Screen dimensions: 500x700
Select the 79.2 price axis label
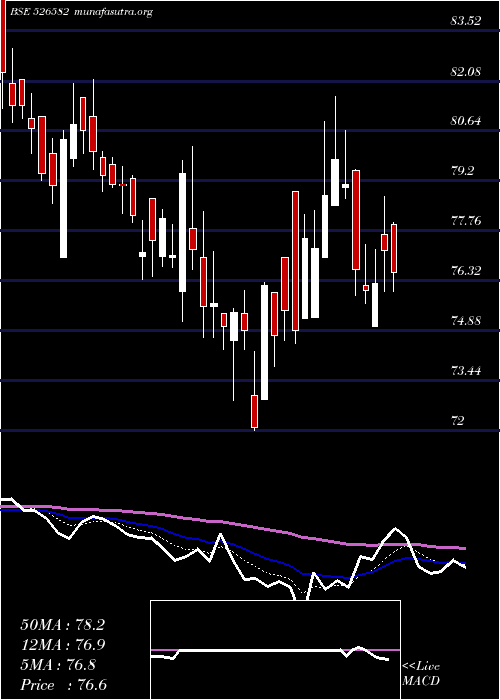[463, 171]
